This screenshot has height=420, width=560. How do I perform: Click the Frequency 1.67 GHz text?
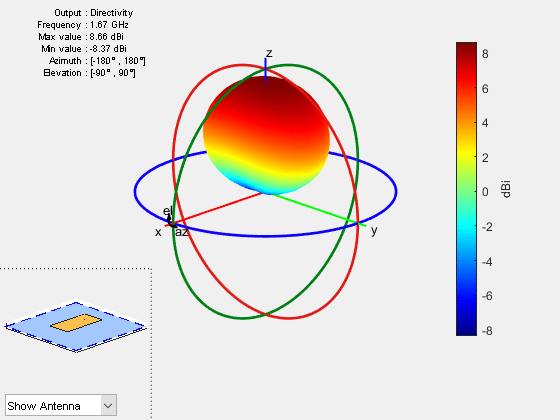tap(83, 25)
